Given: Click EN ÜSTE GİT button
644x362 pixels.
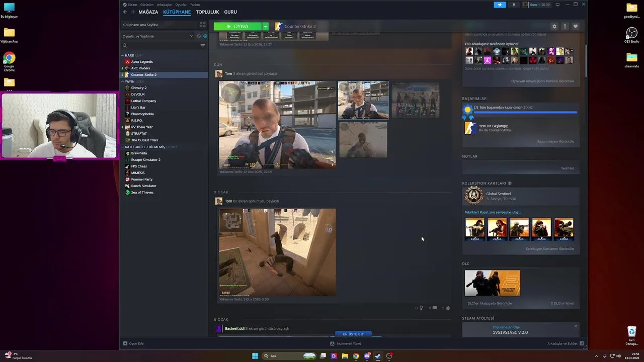Looking at the screenshot, I should point(353,334).
